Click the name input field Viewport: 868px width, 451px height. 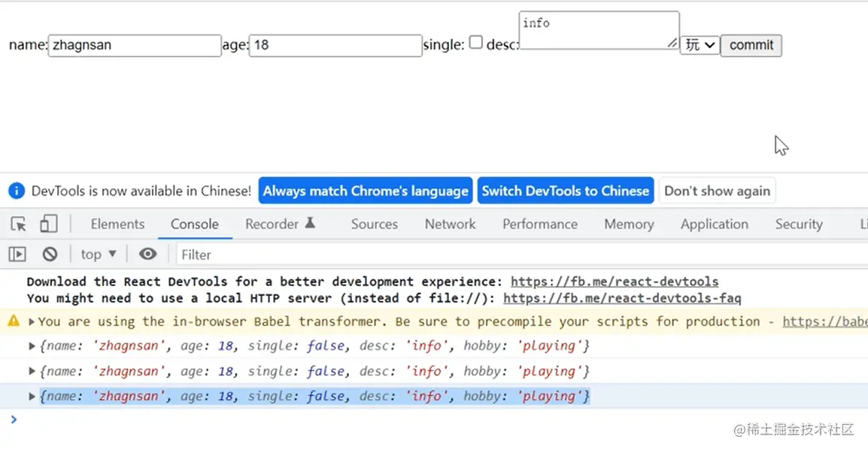(x=135, y=45)
